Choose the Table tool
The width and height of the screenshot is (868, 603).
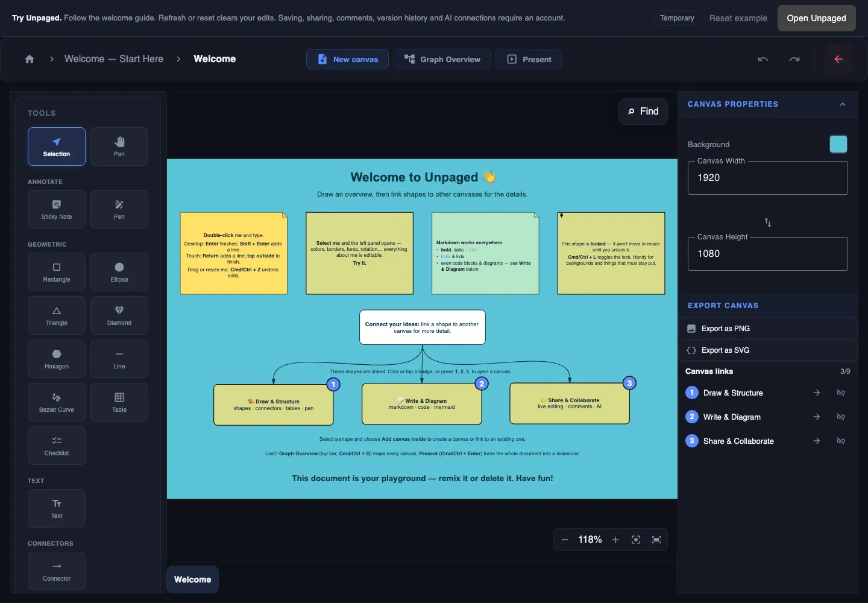click(x=119, y=402)
